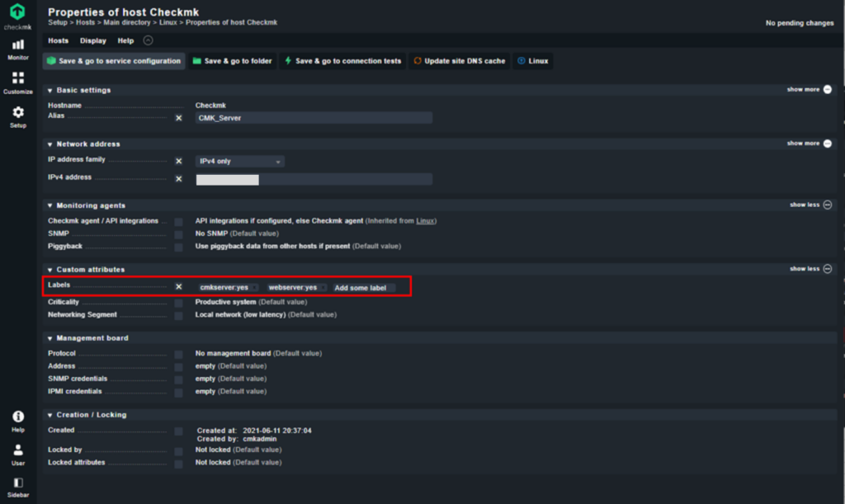The image size is (845, 504).
Task: Toggle the Sidebar panel icon
Action: point(18,487)
